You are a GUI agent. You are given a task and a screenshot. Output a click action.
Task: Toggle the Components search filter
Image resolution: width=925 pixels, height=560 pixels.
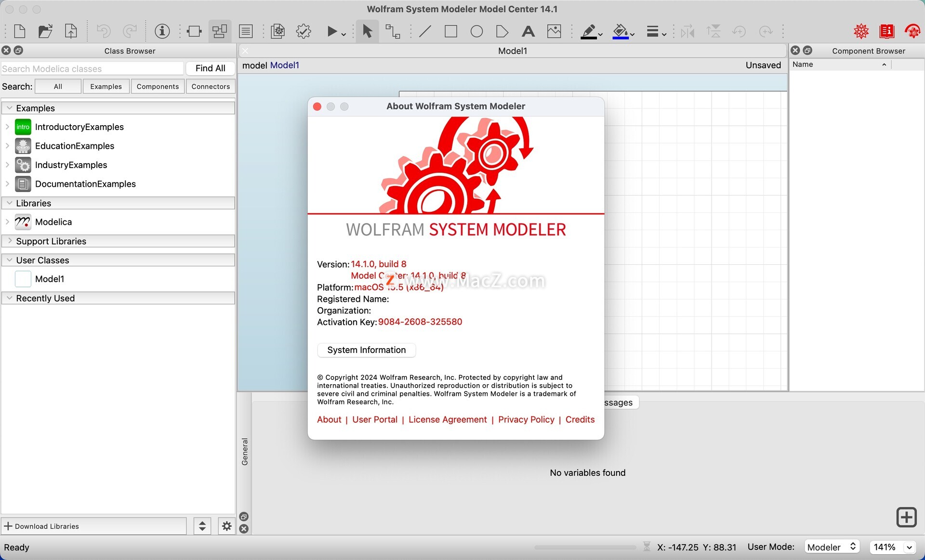point(158,87)
